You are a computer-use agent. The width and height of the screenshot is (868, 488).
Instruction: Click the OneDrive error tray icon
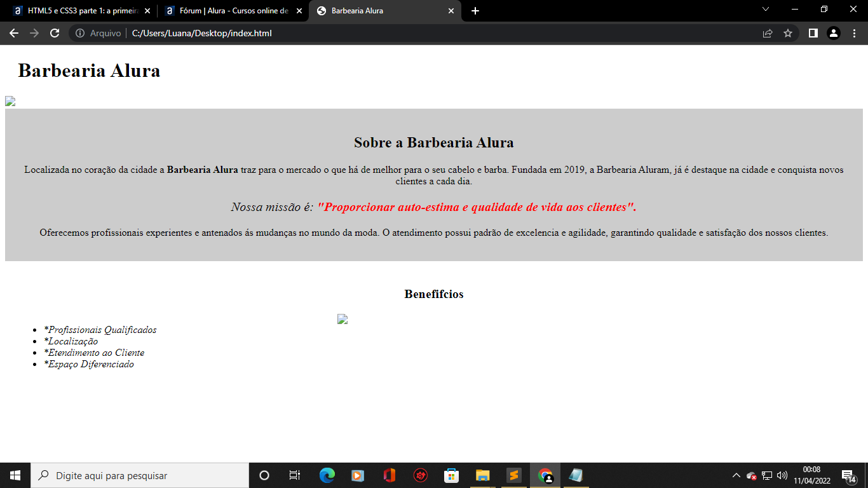(752, 475)
